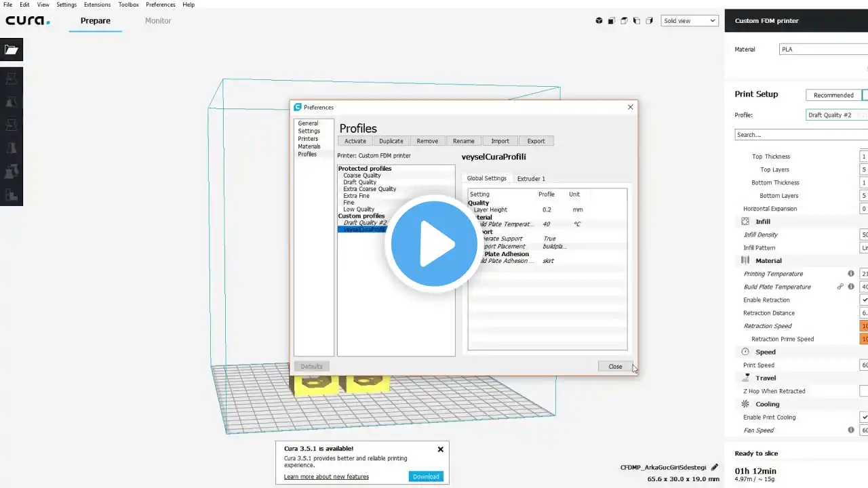Toggle the Enable Print Cooling checkbox
The width and height of the screenshot is (868, 488).
tap(864, 417)
